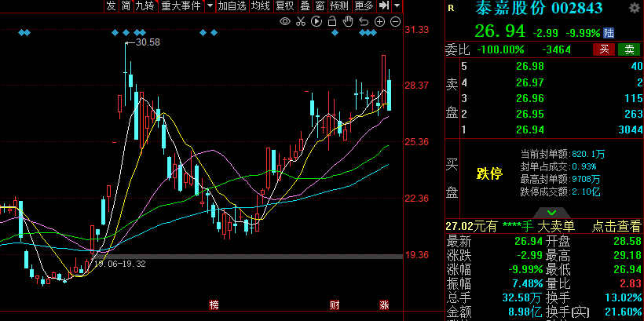Select sell level 5 price 26.98
The height and width of the screenshot is (321, 644).
click(x=530, y=66)
